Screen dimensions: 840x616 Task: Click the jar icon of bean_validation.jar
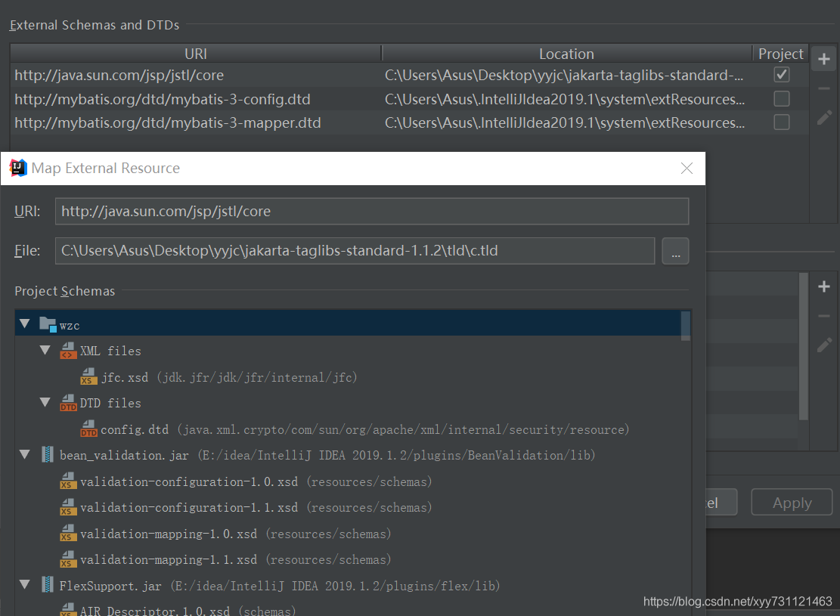click(47, 454)
